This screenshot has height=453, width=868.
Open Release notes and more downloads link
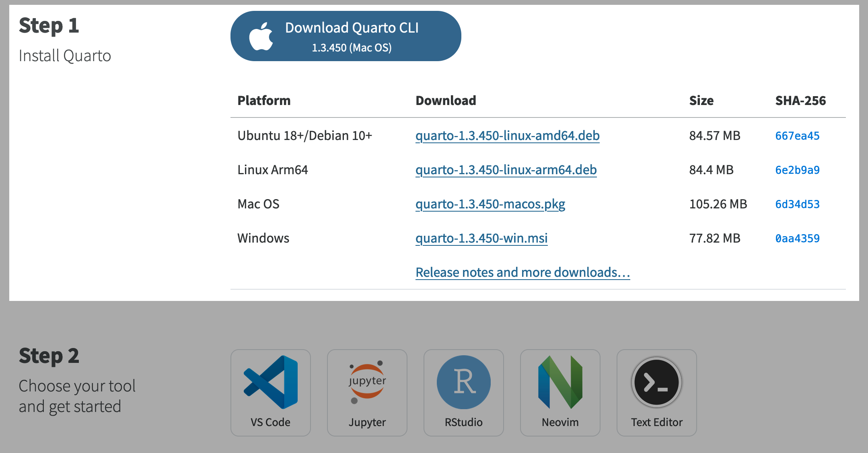pos(522,273)
